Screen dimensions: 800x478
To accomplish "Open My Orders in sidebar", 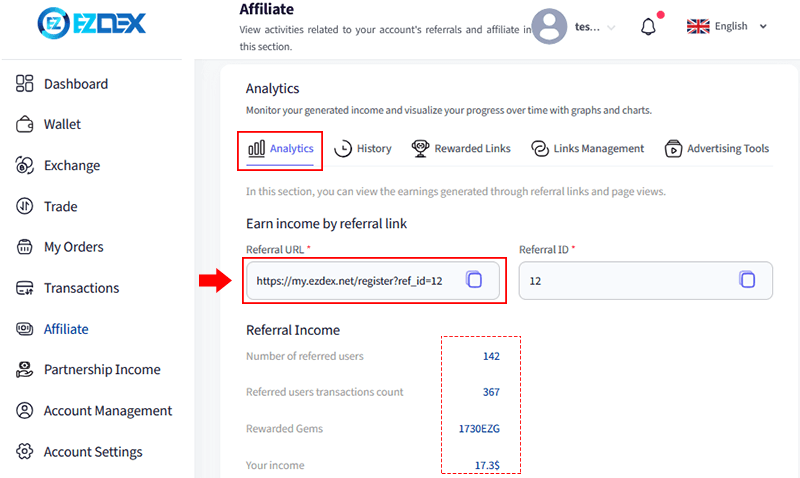I will point(73,247).
